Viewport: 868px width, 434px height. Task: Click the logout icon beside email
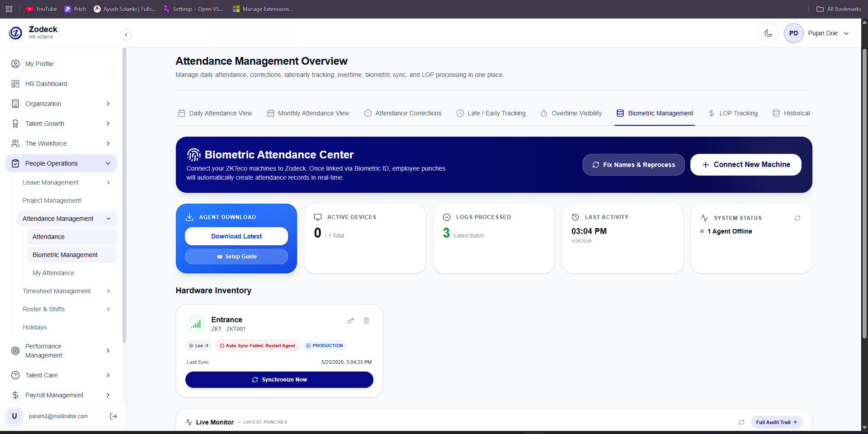[x=113, y=416]
